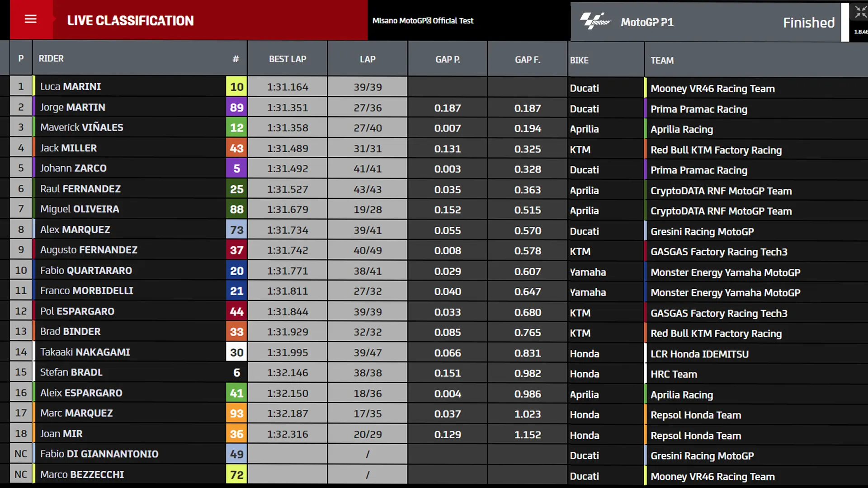Sort by the BEST LAP column
Viewport: 868px width, 488px height.
click(288, 59)
